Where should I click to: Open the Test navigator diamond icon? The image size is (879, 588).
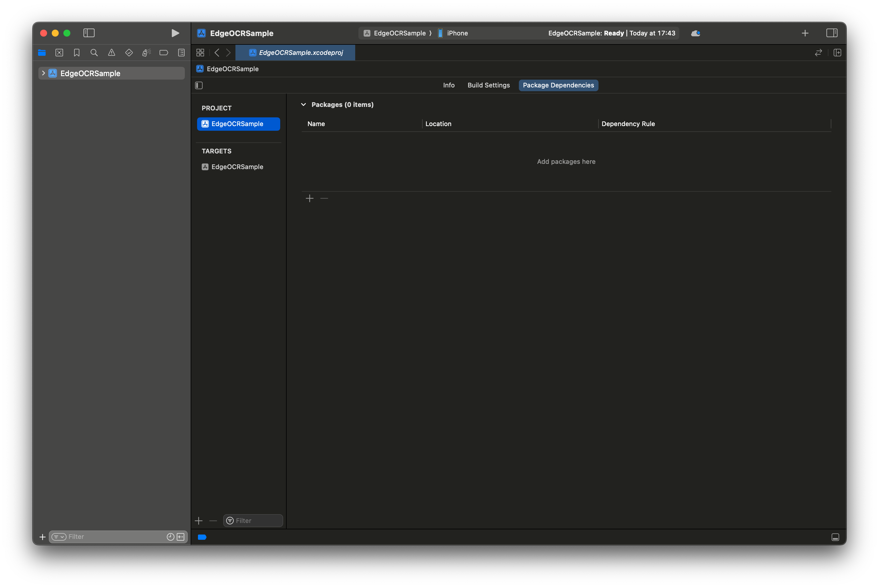[129, 53]
